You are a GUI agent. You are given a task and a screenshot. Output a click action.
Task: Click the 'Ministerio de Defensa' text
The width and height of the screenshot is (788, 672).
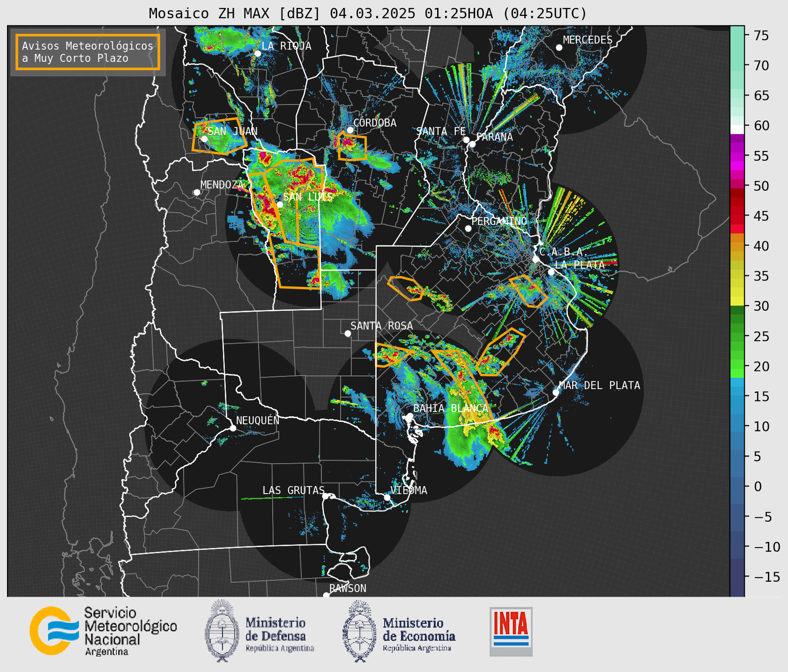[x=279, y=634]
